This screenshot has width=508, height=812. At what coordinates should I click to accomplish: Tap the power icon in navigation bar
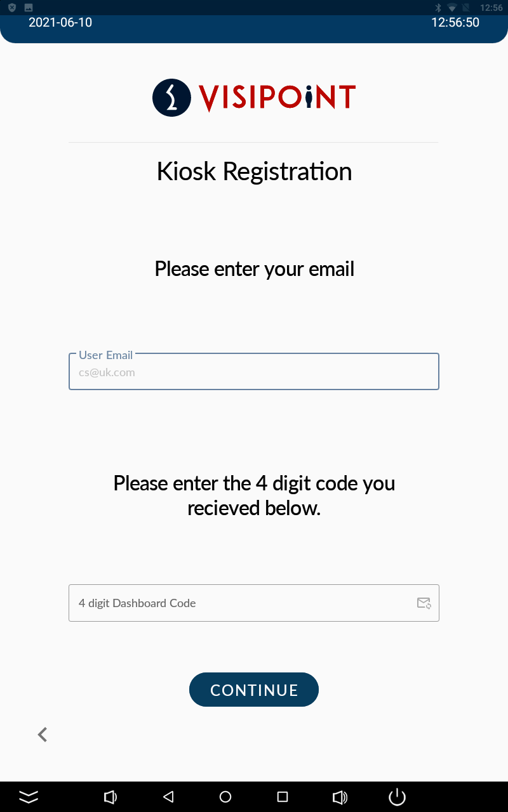(397, 797)
